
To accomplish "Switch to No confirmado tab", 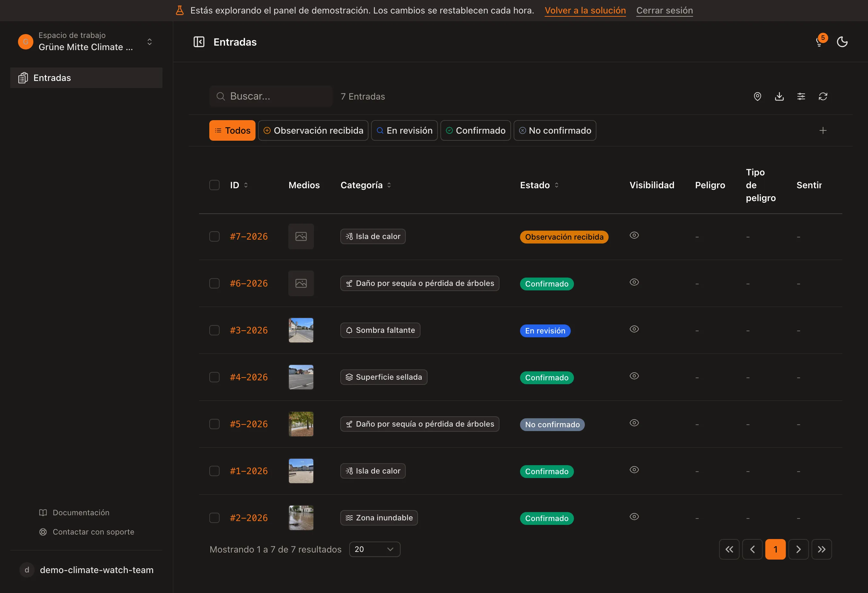I will click(x=555, y=130).
